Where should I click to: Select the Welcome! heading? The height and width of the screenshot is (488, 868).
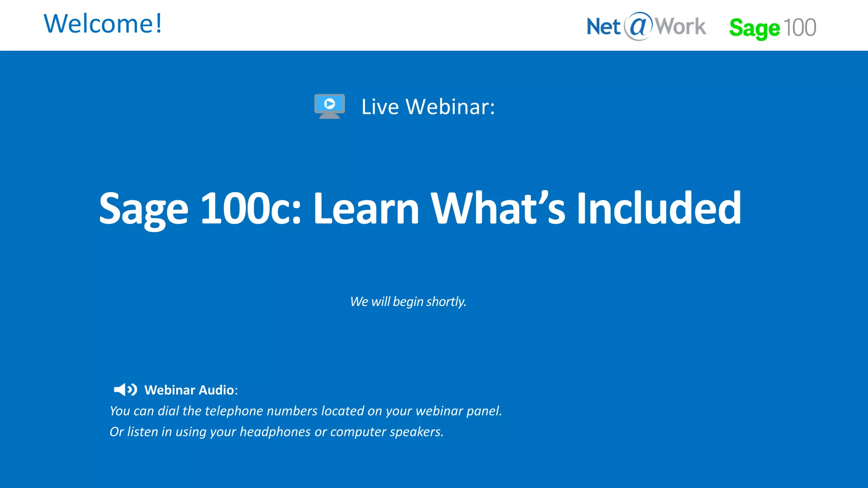point(103,24)
